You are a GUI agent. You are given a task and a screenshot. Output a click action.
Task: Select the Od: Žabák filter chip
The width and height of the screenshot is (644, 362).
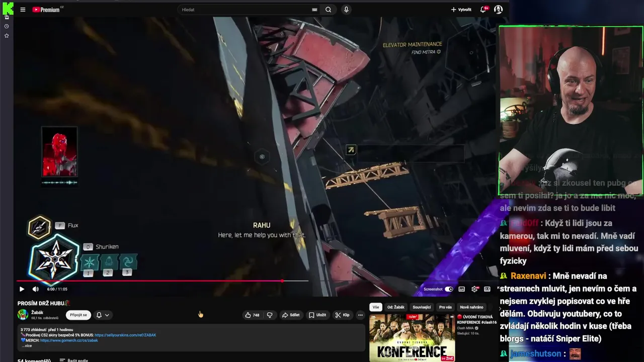click(396, 307)
